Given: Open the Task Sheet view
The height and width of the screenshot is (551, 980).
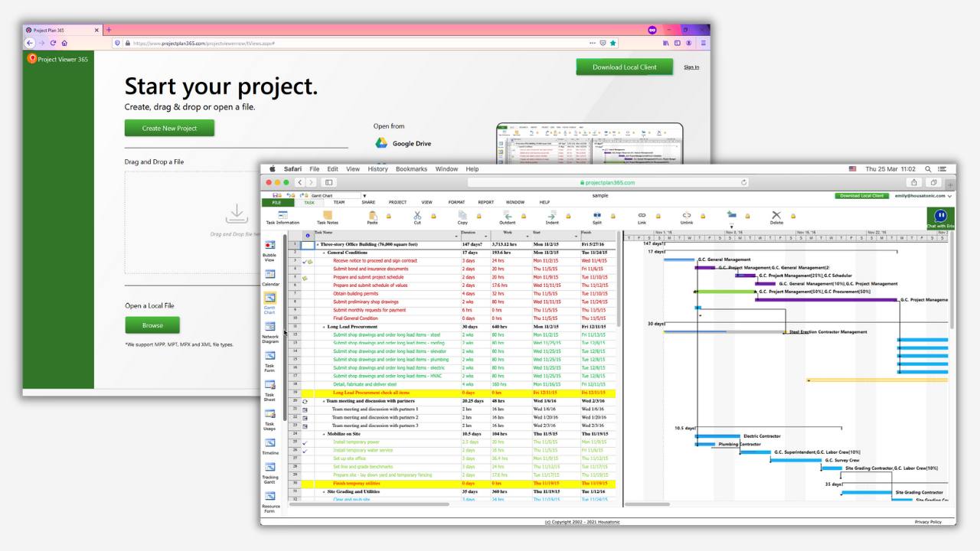Looking at the screenshot, I should (269, 390).
